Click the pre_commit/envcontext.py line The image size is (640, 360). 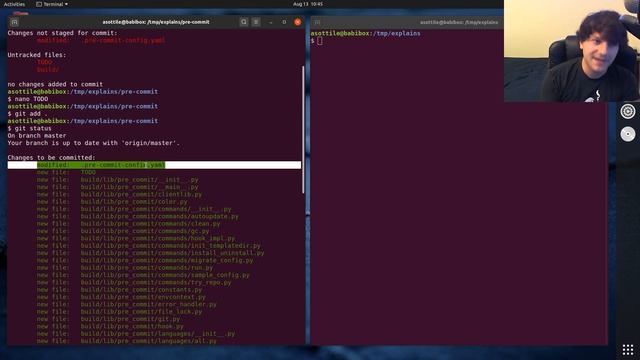point(121,297)
